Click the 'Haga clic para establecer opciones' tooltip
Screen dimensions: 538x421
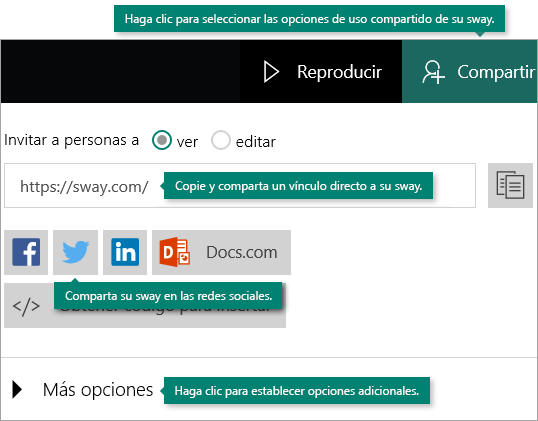pos(297,390)
